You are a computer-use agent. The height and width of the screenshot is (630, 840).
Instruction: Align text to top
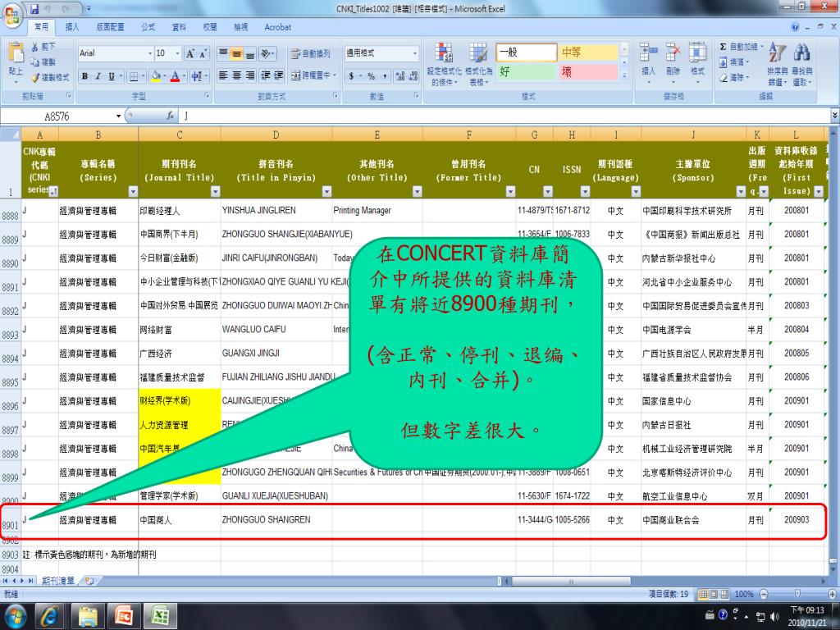[223, 53]
